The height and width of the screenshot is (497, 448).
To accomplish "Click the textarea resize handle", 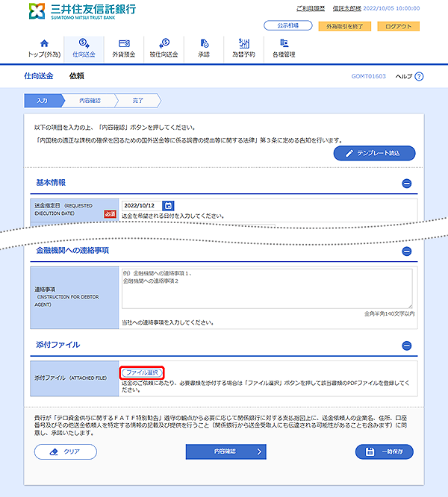I will [410, 306].
